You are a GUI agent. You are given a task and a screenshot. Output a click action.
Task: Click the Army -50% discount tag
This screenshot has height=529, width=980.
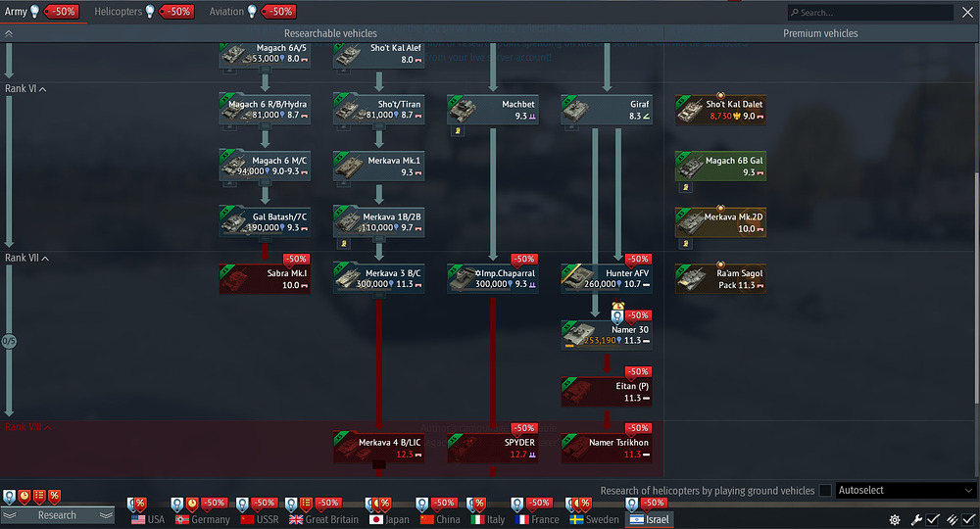pyautogui.click(x=62, y=11)
